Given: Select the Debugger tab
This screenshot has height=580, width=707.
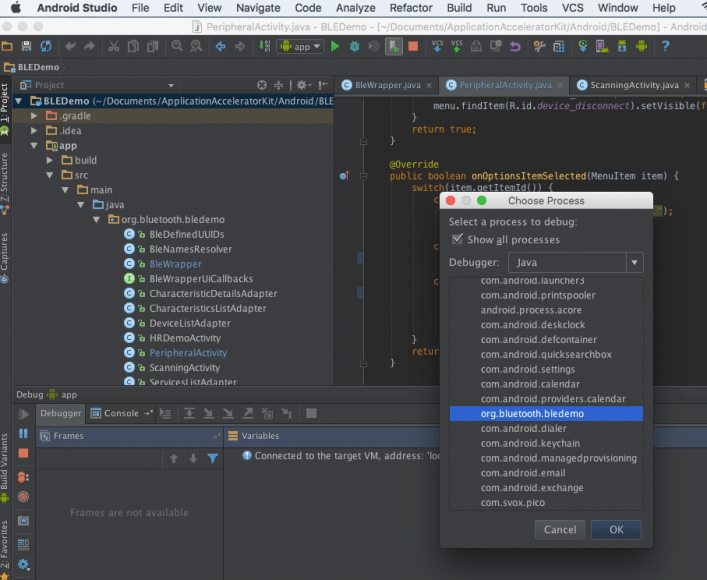Looking at the screenshot, I should tap(60, 413).
